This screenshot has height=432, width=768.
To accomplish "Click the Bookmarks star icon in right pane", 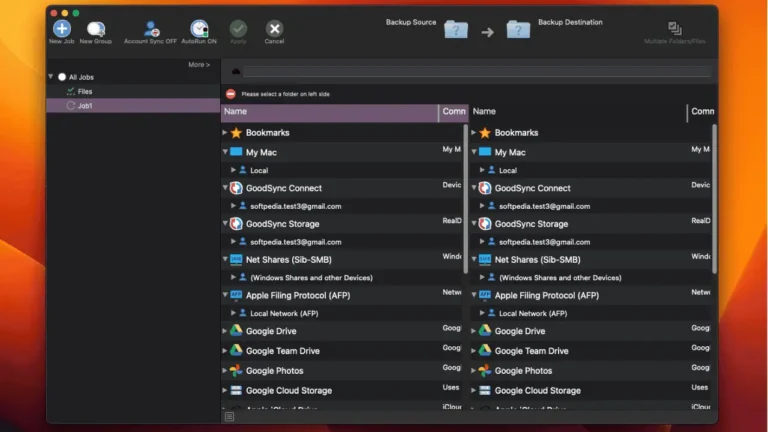I will 485,132.
